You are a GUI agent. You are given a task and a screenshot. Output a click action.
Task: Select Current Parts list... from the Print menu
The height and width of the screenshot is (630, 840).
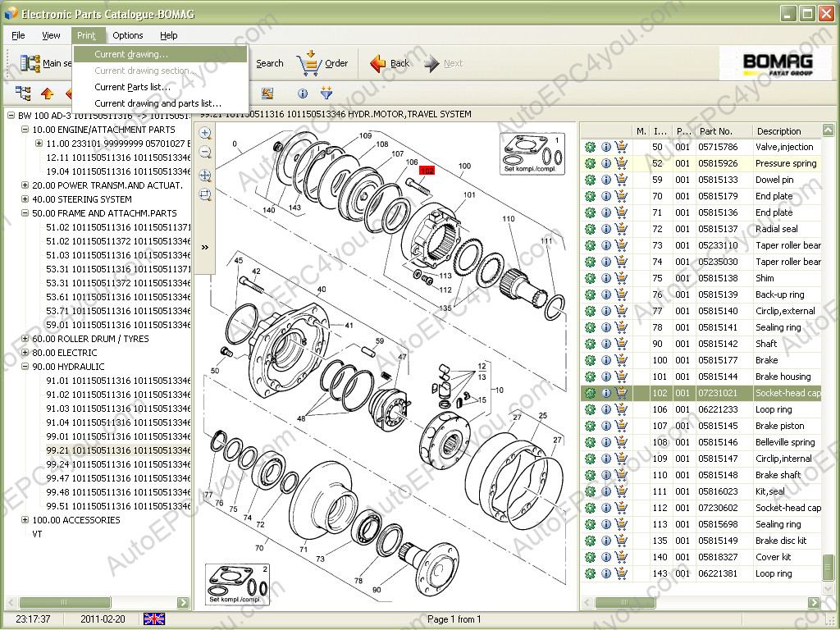pyautogui.click(x=132, y=87)
